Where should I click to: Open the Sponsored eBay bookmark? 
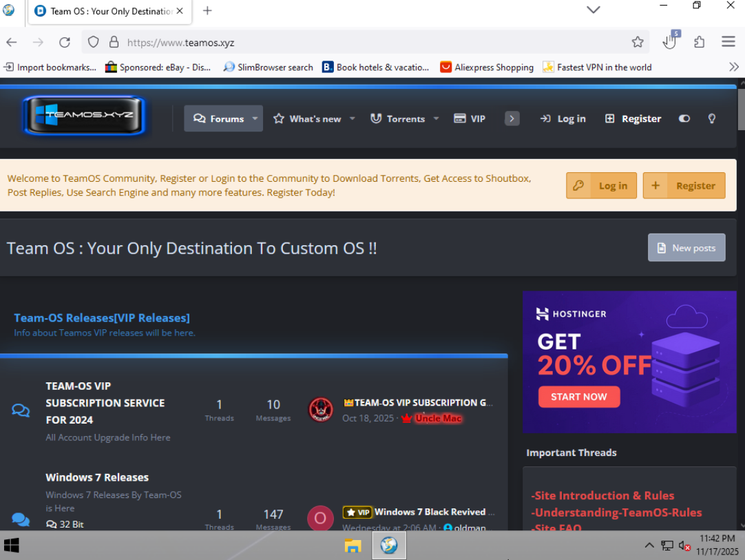(x=158, y=67)
